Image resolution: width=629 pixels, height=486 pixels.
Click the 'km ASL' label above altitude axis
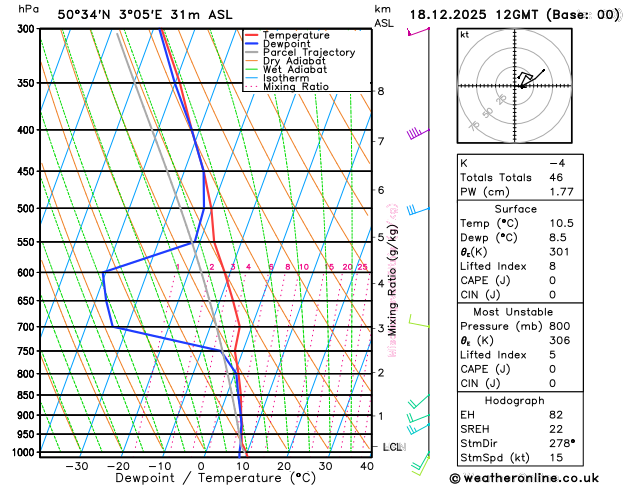(x=384, y=16)
